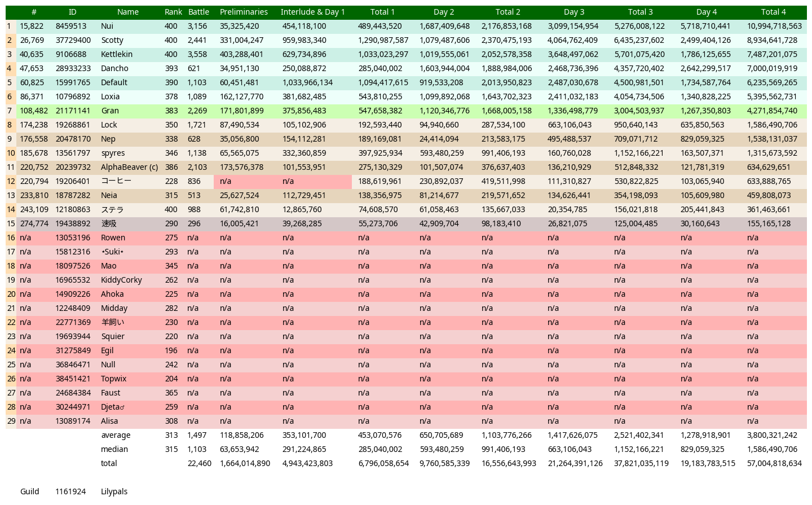Click the name cell "Neia"
The image size is (812, 505).
tap(109, 195)
